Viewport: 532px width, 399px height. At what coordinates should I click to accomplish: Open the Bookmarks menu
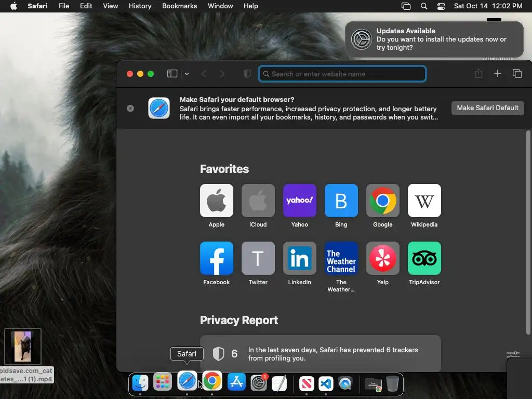pos(179,6)
